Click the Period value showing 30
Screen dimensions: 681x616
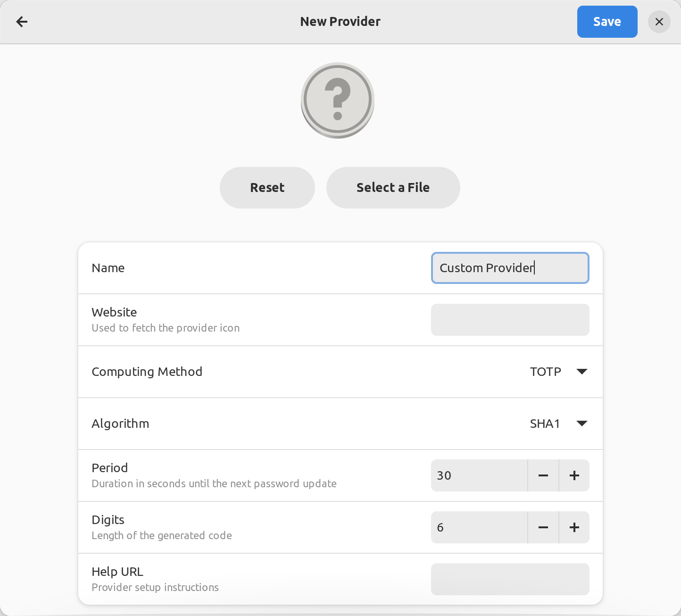pyautogui.click(x=472, y=475)
